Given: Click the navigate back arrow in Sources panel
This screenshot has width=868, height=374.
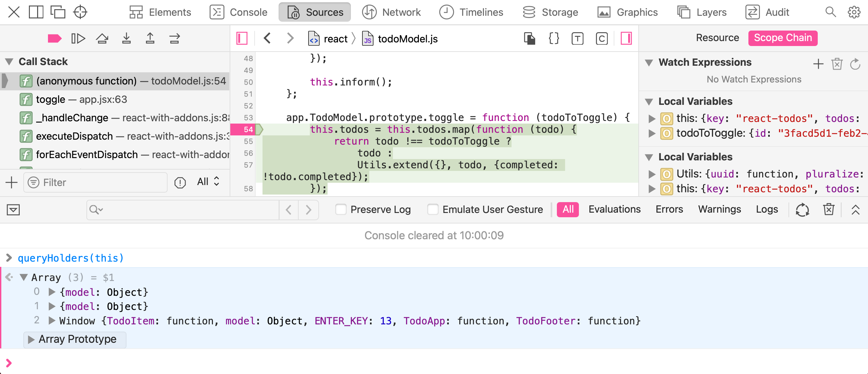Looking at the screenshot, I should 267,38.
